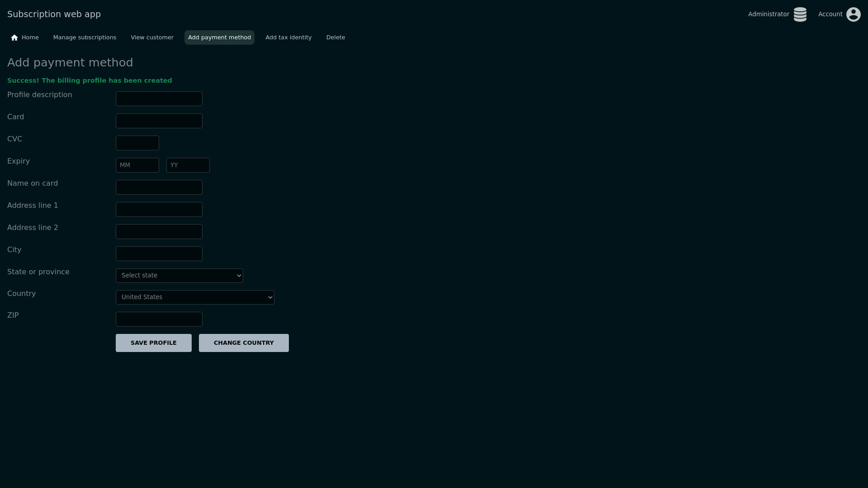The image size is (868, 488).
Task: Focus the expiry year YY field
Action: [x=188, y=165]
